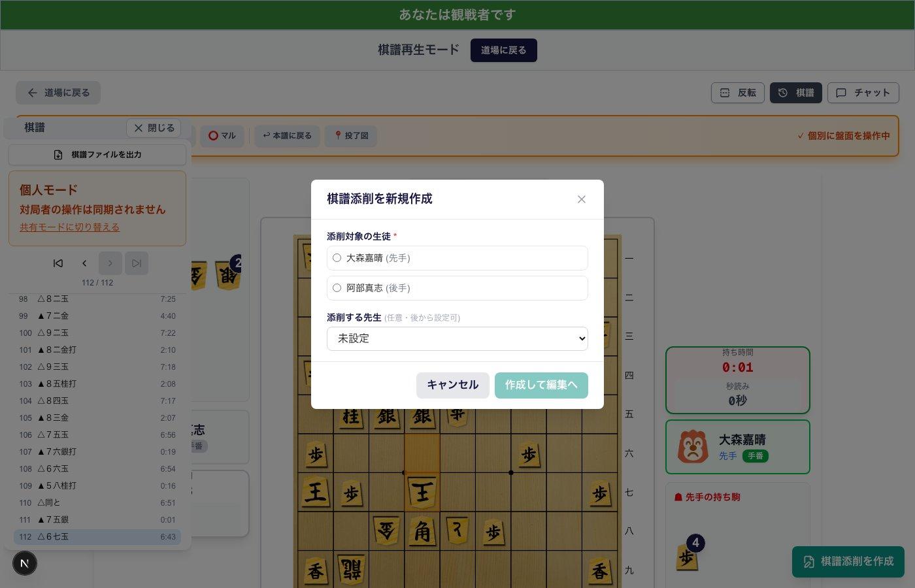915x588 pixels.
Task: Select the マル circle drawing tool
Action: 222,136
